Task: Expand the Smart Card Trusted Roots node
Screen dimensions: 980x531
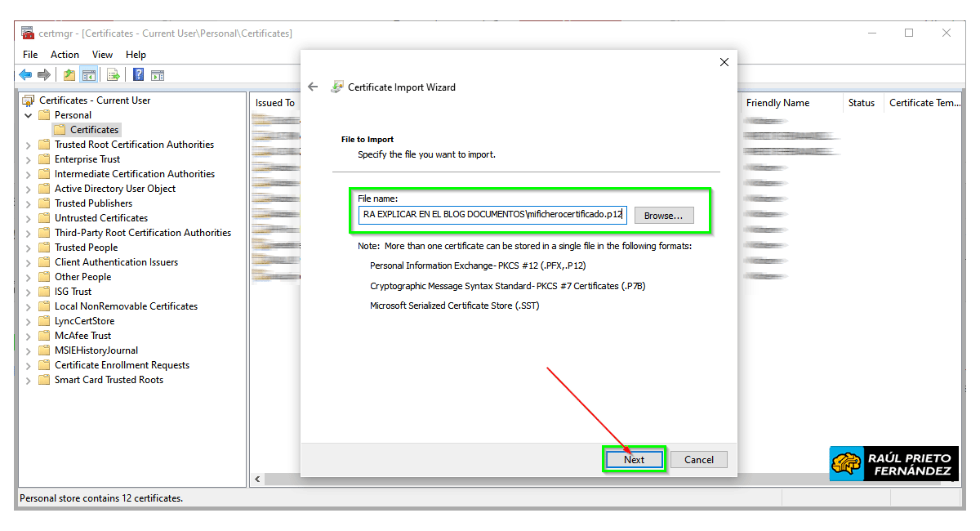Action: 29,380
